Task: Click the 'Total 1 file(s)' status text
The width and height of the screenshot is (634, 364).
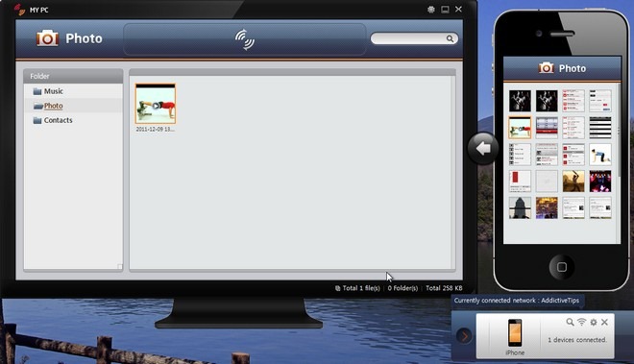Action: [361, 288]
